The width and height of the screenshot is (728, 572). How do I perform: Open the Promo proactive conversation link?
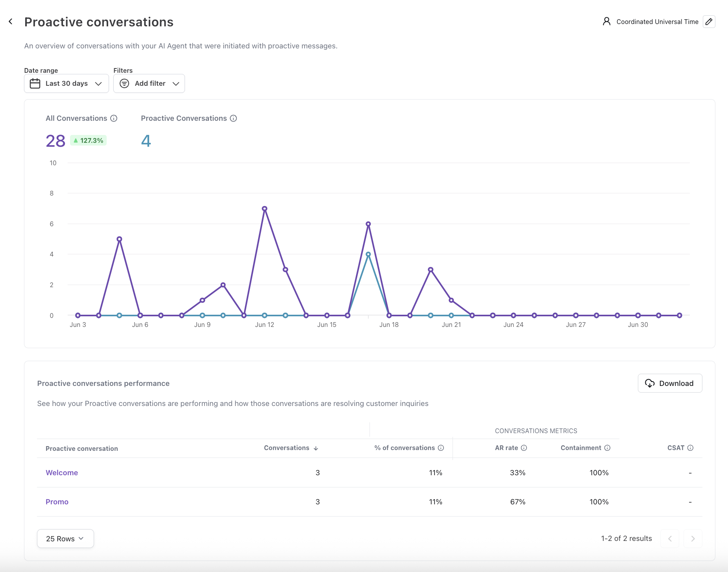tap(57, 502)
